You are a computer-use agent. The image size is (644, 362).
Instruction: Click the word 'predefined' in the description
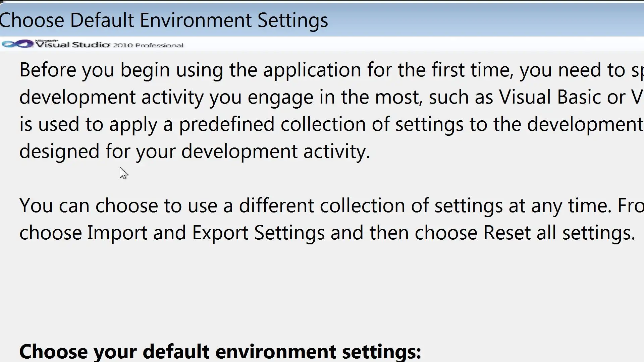click(x=227, y=124)
